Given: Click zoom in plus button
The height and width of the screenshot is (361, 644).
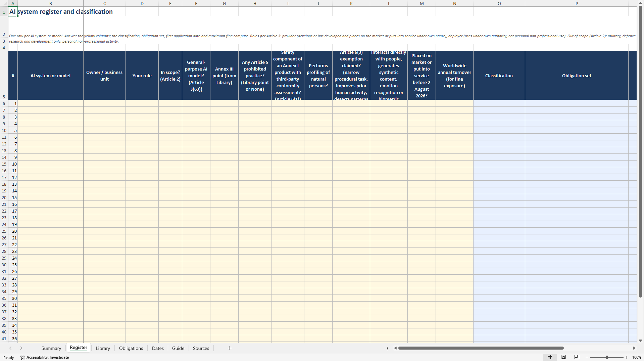Looking at the screenshot, I should coord(626,357).
